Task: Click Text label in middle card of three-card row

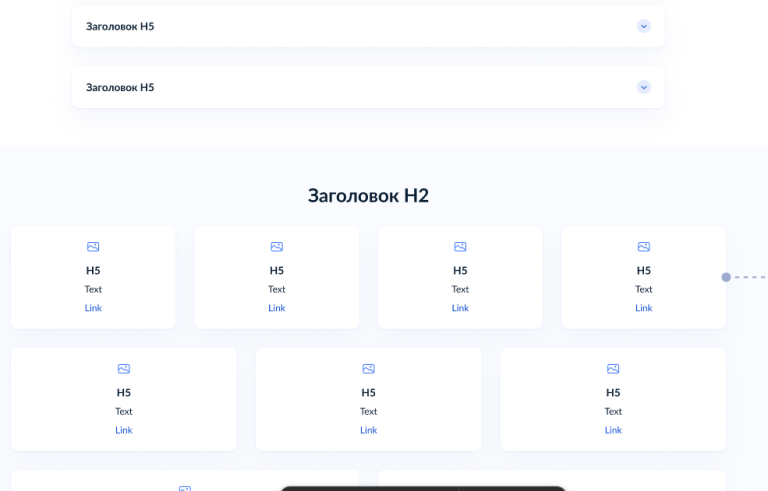Action: (368, 411)
